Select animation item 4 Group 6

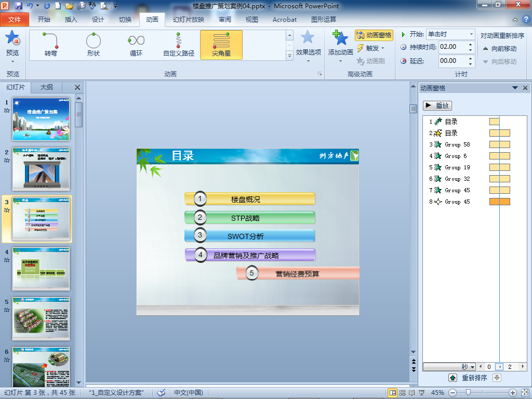[474, 156]
